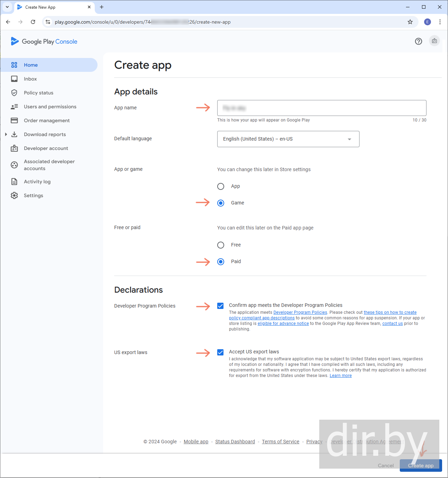The width and height of the screenshot is (448, 478).
Task: Select the Game radio button
Action: [221, 203]
